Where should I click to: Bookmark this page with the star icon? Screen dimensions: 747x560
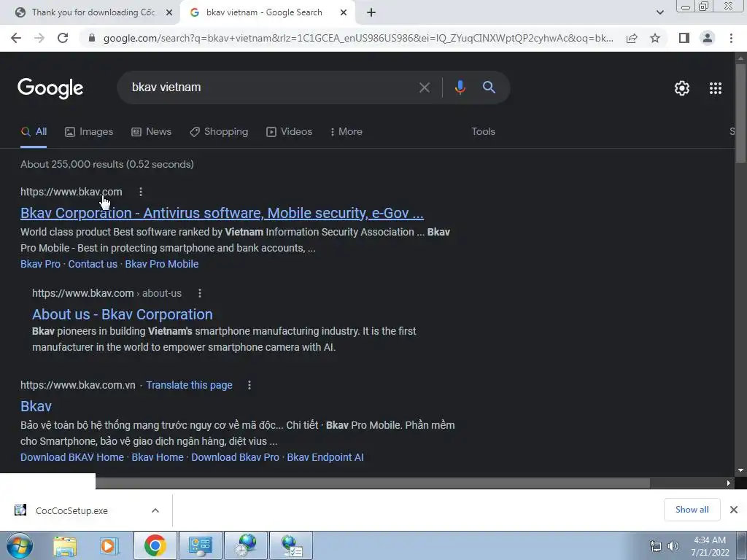click(x=655, y=38)
